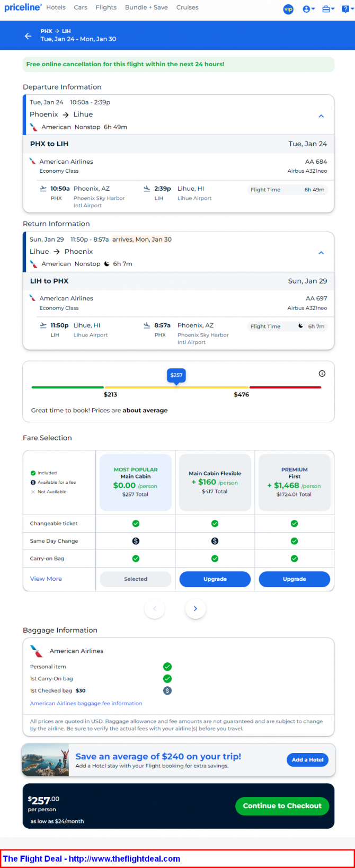355x868 pixels.
Task: Click the price info circle icon
Action: [x=322, y=374]
